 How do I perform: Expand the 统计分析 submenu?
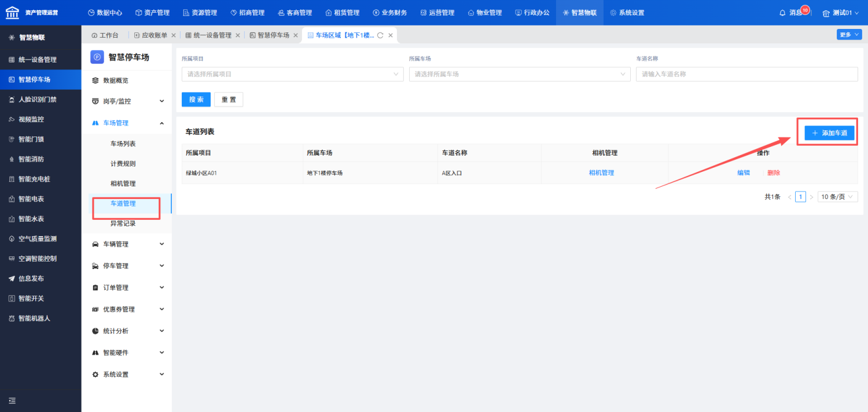[127, 331]
